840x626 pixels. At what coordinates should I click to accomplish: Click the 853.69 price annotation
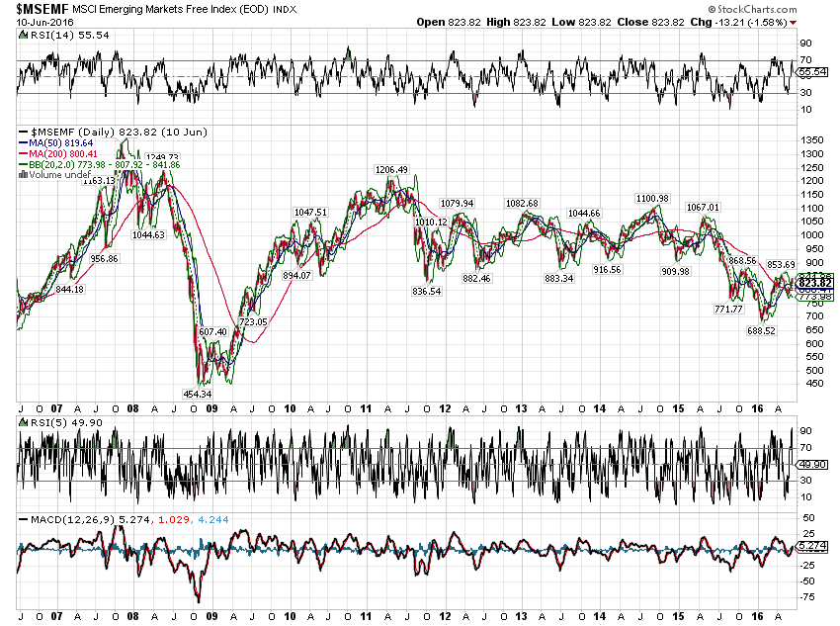[x=781, y=264]
